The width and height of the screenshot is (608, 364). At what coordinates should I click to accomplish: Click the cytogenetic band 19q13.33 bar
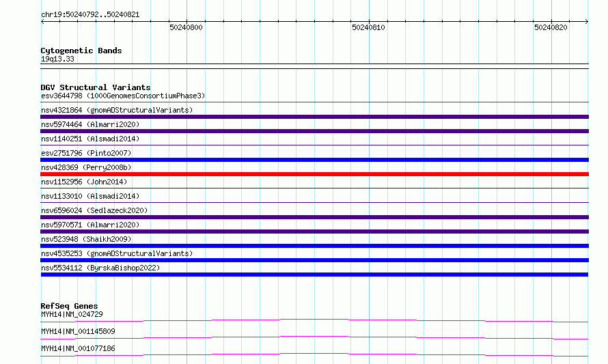click(x=314, y=66)
